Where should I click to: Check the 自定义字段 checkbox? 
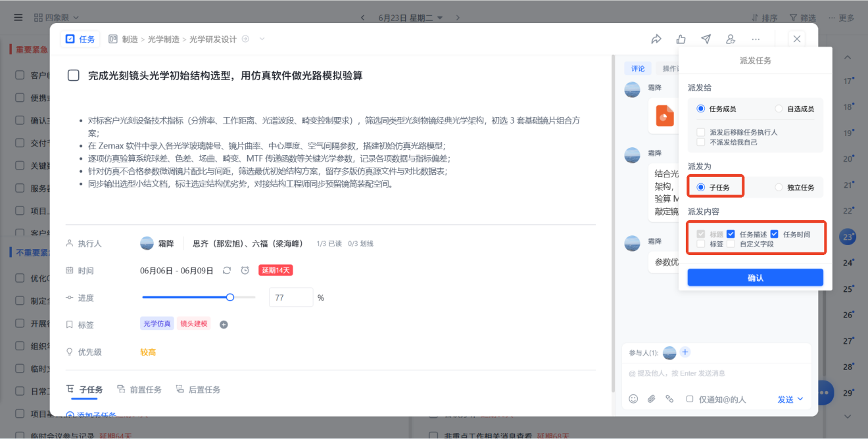point(731,244)
